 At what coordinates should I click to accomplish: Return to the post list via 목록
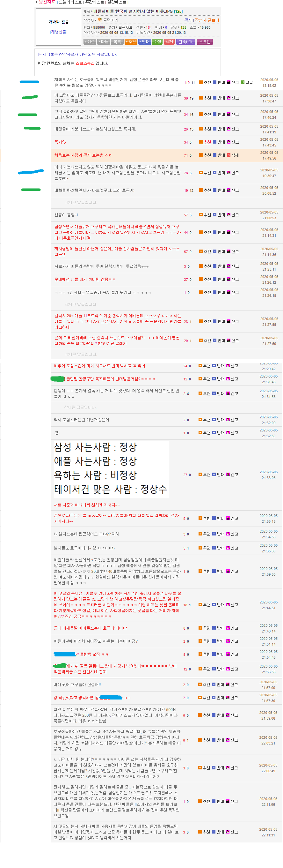(x=117, y=42)
